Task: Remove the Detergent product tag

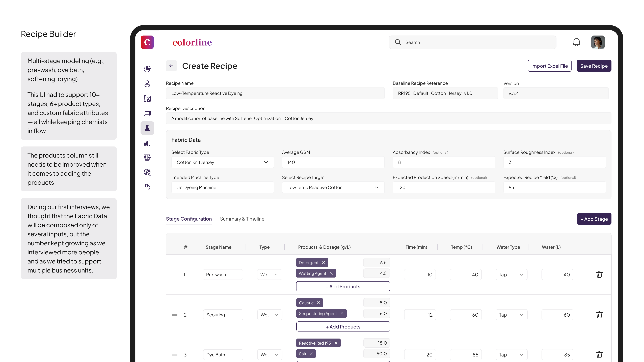Action: coord(324,263)
